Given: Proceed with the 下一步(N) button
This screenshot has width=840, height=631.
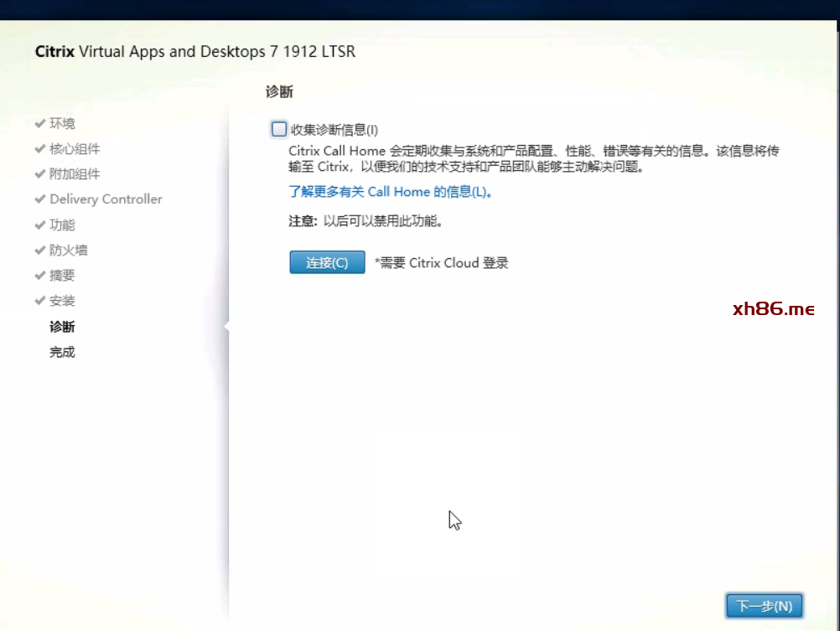Looking at the screenshot, I should click(763, 606).
